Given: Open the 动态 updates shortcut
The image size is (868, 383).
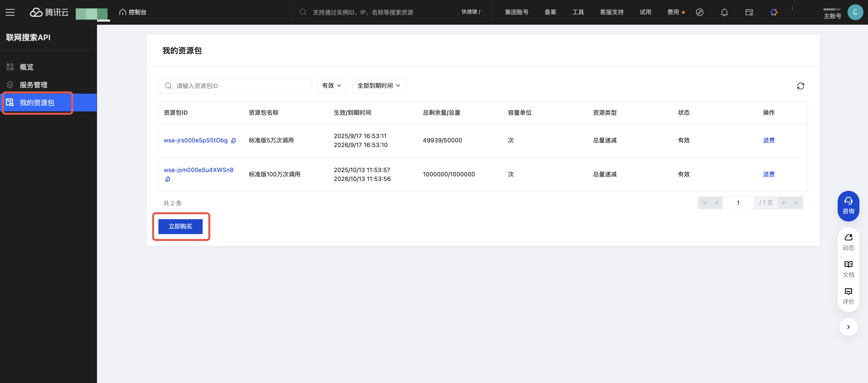Looking at the screenshot, I should (x=848, y=242).
